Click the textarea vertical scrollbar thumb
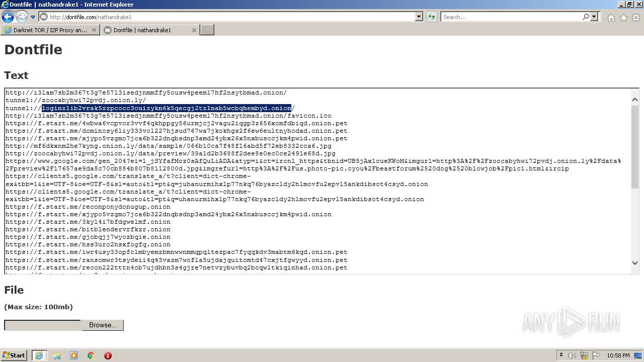The height and width of the screenshot is (362, 644). coord(634,147)
